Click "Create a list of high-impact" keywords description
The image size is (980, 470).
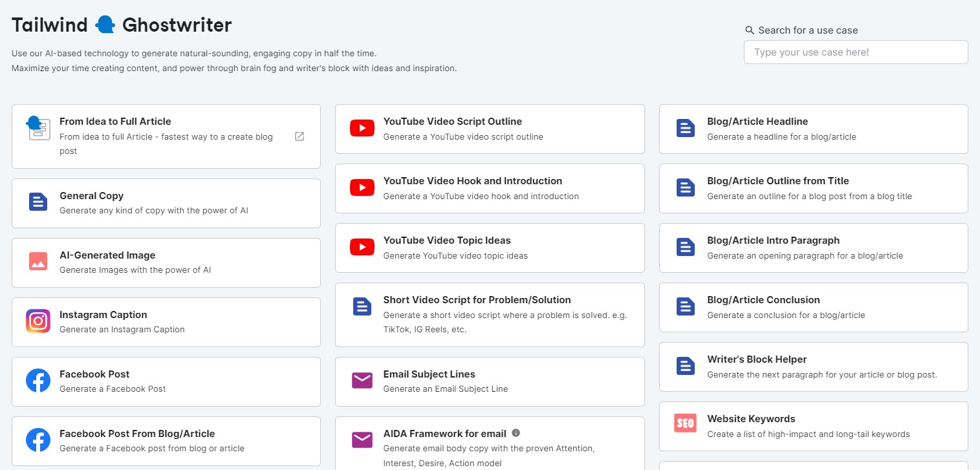click(809, 434)
